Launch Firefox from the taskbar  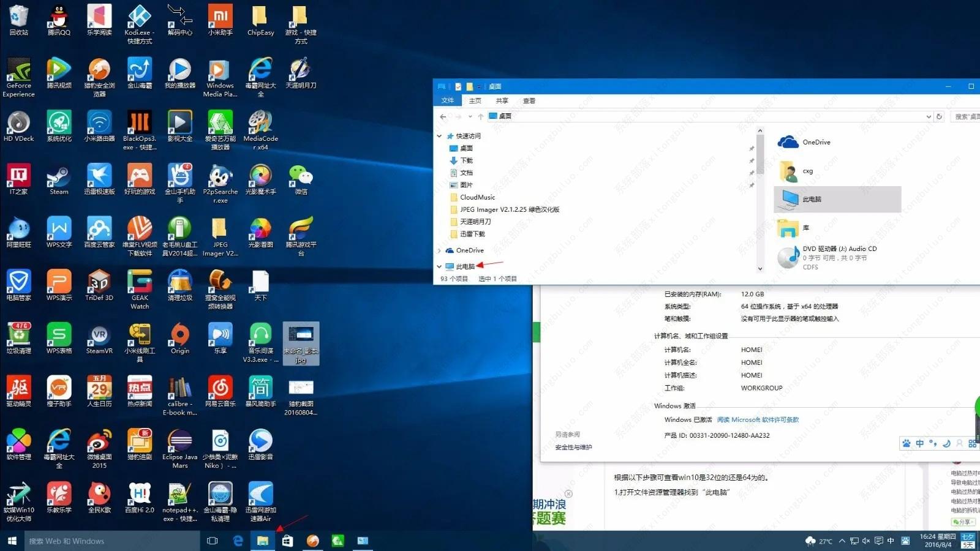[x=312, y=541]
